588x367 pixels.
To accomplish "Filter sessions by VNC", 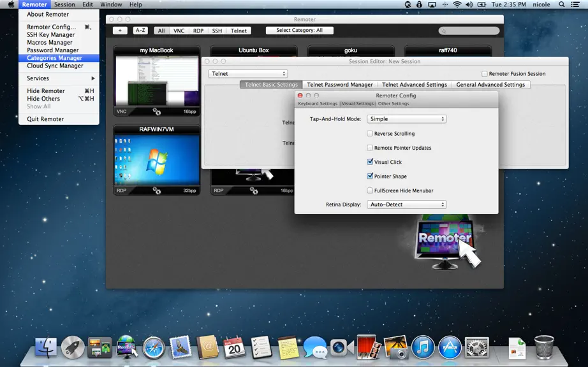I will tap(179, 31).
